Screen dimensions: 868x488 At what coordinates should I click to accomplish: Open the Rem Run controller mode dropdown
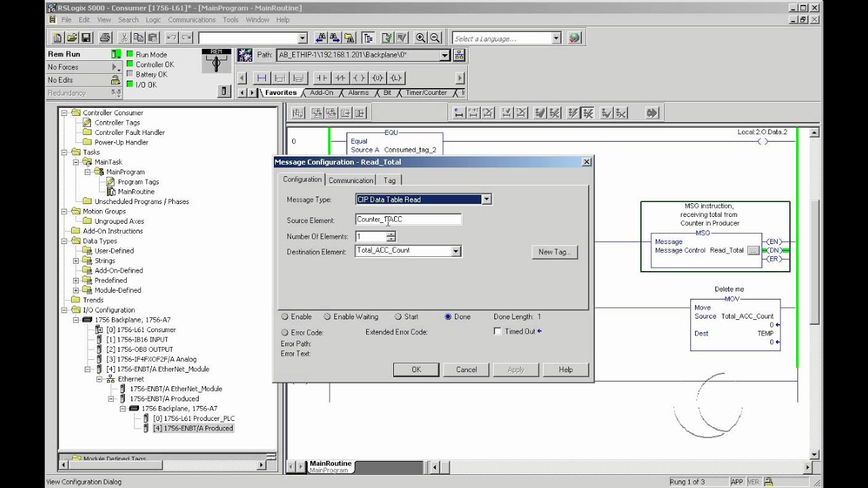tap(116, 54)
